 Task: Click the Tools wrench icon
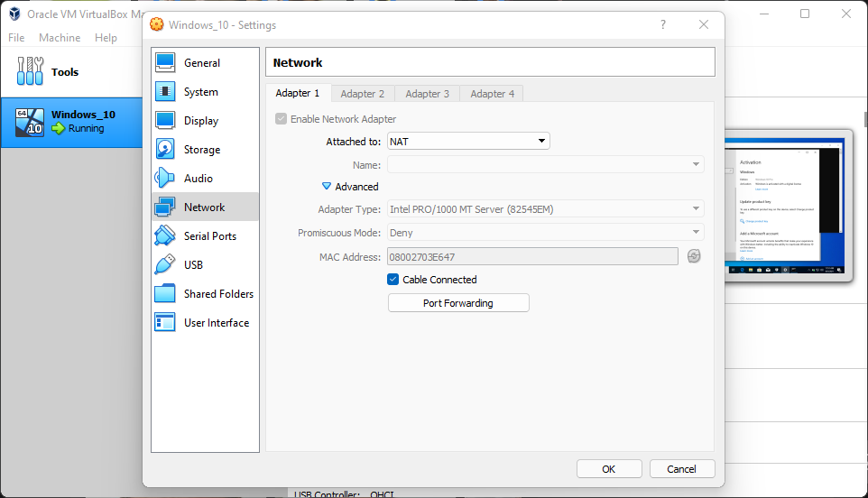[30, 71]
